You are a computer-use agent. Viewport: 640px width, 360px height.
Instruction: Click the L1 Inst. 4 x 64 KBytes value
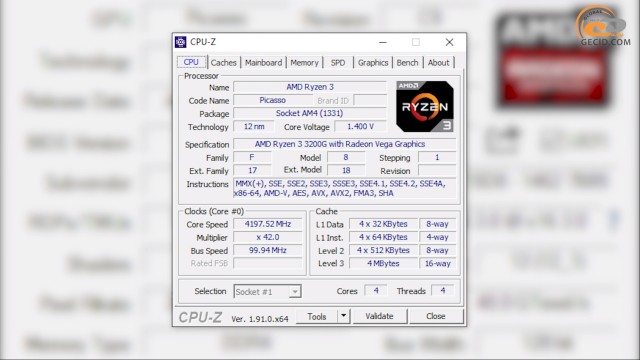click(383, 237)
